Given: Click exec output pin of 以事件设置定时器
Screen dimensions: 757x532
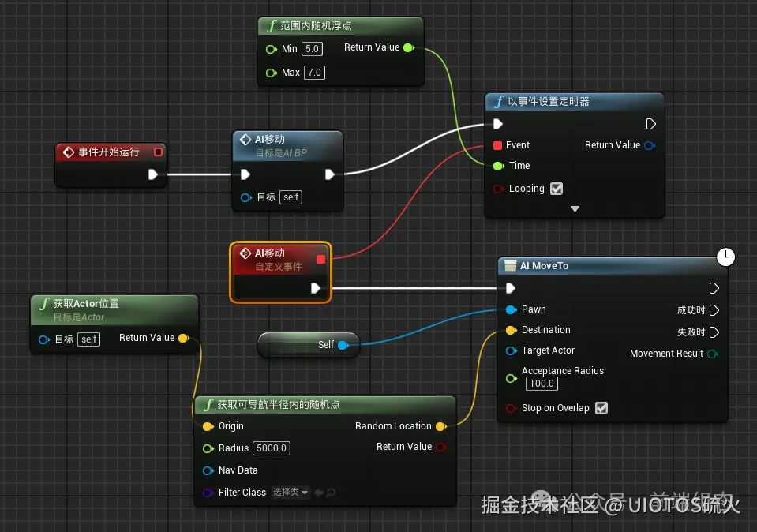Looking at the screenshot, I should [650, 124].
